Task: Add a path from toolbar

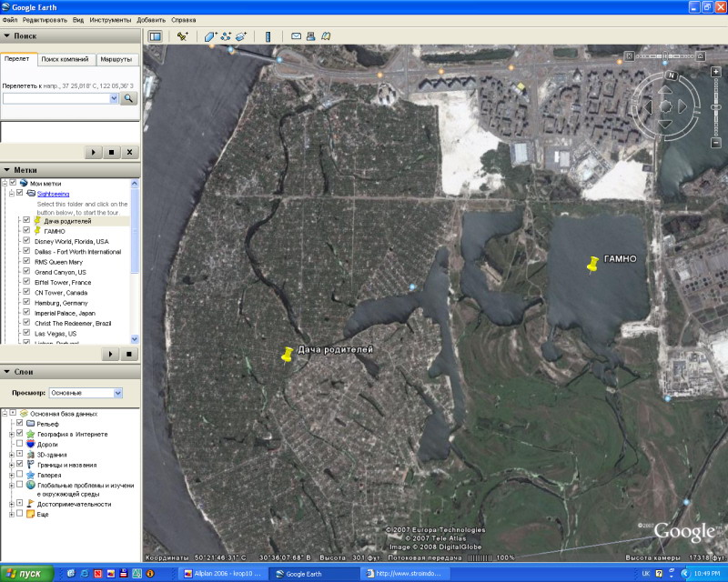Action: tap(226, 36)
